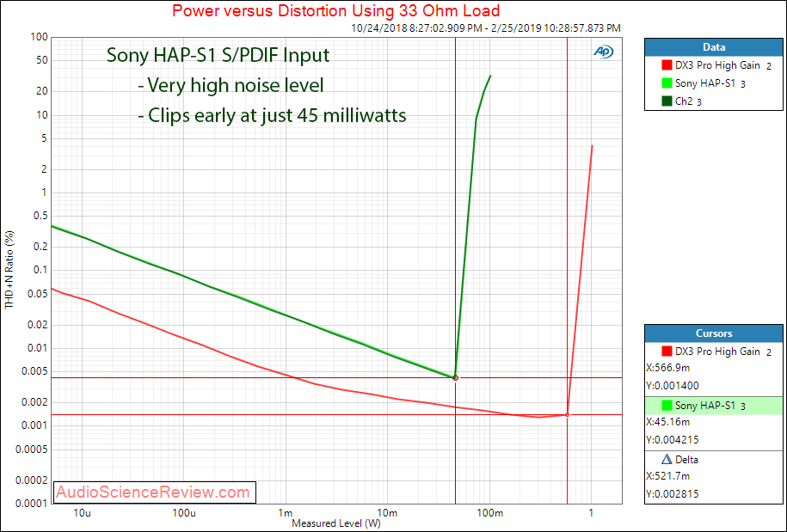Select highlighted "Sony HAP-S1" row in Cursors panel
The height and width of the screenshot is (532, 787).
coord(714,405)
